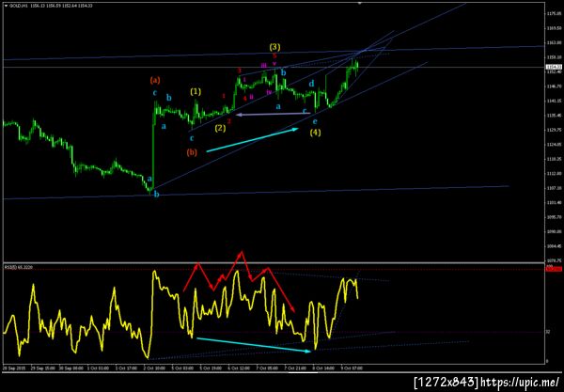
Task: Open the triangle menu beside GOLD,H1 title
Action: point(6,6)
